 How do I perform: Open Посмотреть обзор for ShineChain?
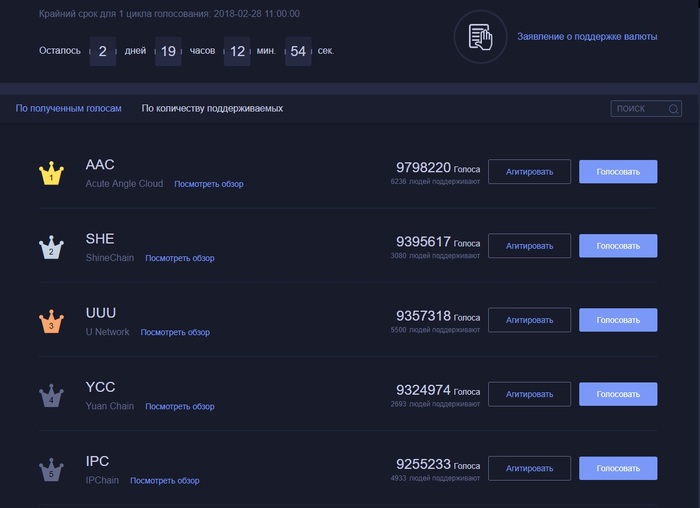pos(180,258)
